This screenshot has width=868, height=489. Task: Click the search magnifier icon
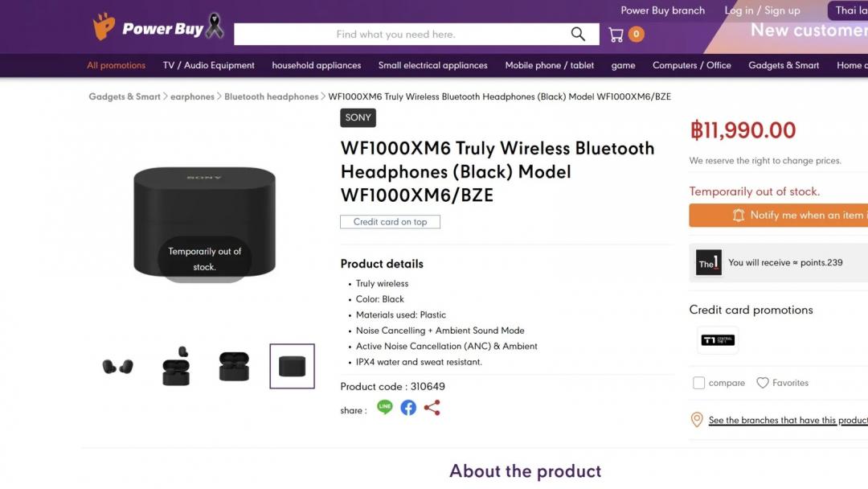click(x=578, y=34)
